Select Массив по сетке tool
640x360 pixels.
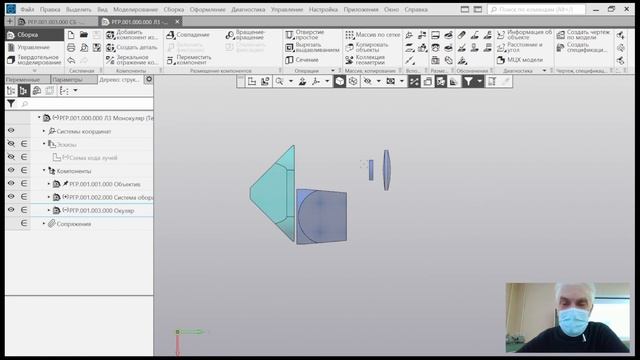point(373,35)
